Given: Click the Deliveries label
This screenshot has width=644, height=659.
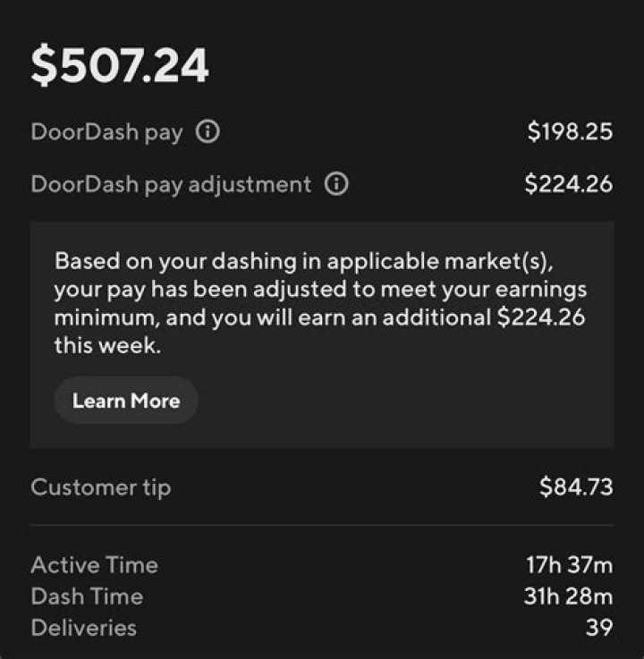Looking at the screenshot, I should pos(84,628).
